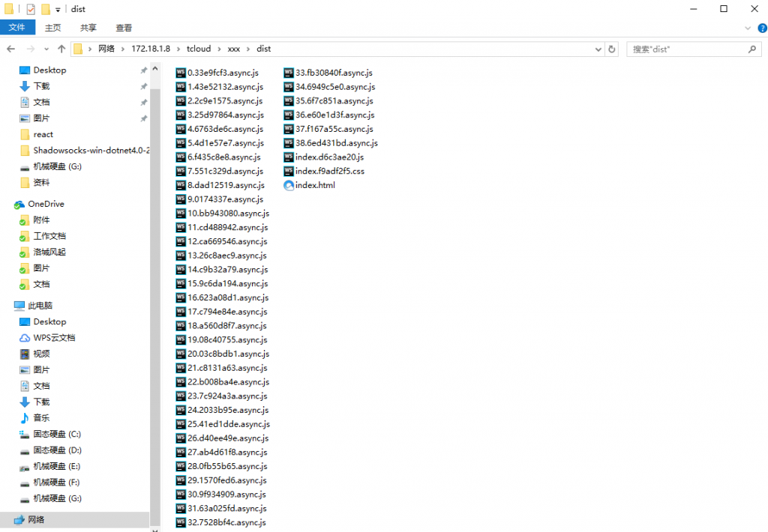Viewport: 768px width, 532px height.
Task: Click the xxx breadcrumb segment
Action: 234,49
